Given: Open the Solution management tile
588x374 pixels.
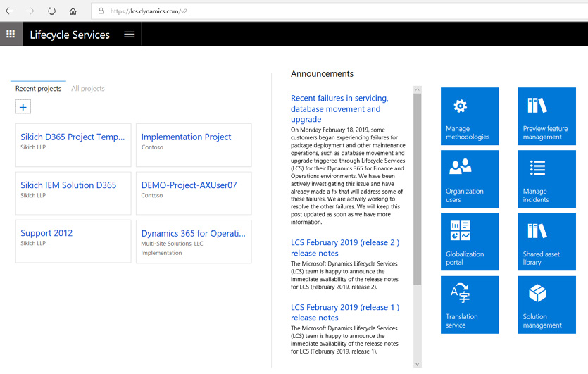Looking at the screenshot, I should point(546,304).
